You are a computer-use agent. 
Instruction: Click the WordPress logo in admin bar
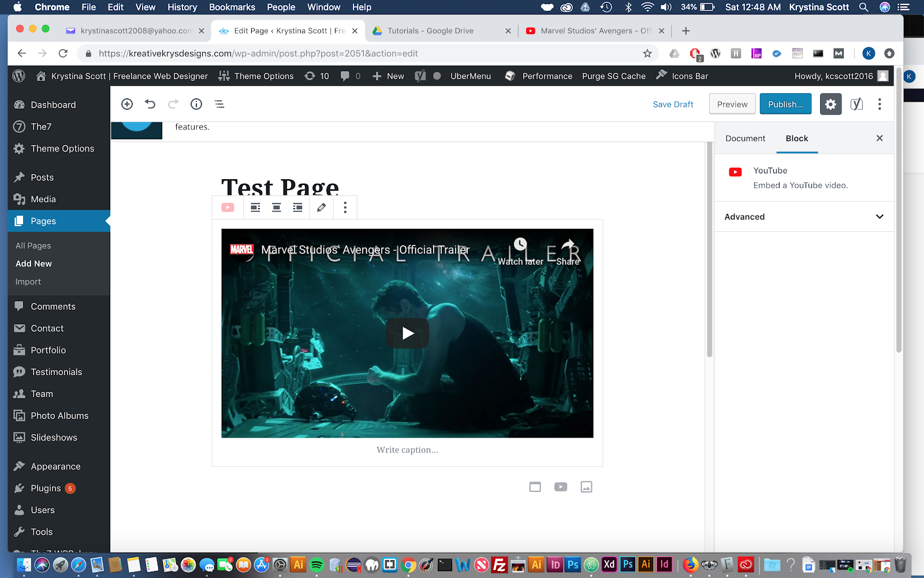pos(19,76)
